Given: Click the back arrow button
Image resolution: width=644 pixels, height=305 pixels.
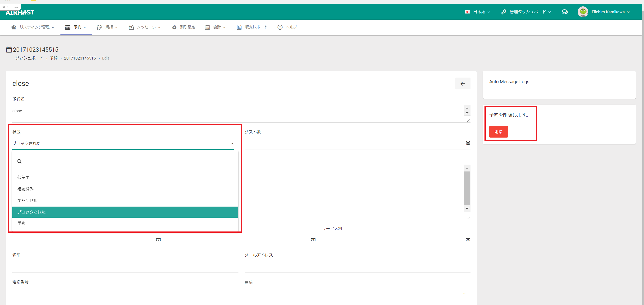Looking at the screenshot, I should 462,83.
